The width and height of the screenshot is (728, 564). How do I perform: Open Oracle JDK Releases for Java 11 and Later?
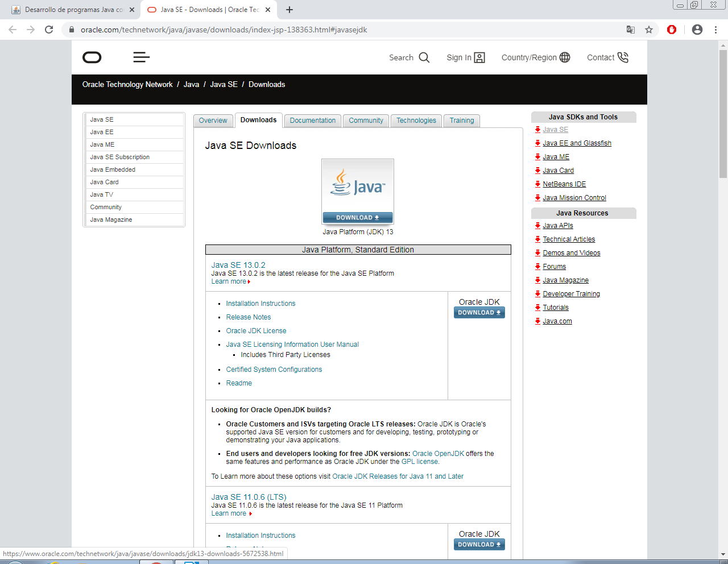(x=398, y=476)
